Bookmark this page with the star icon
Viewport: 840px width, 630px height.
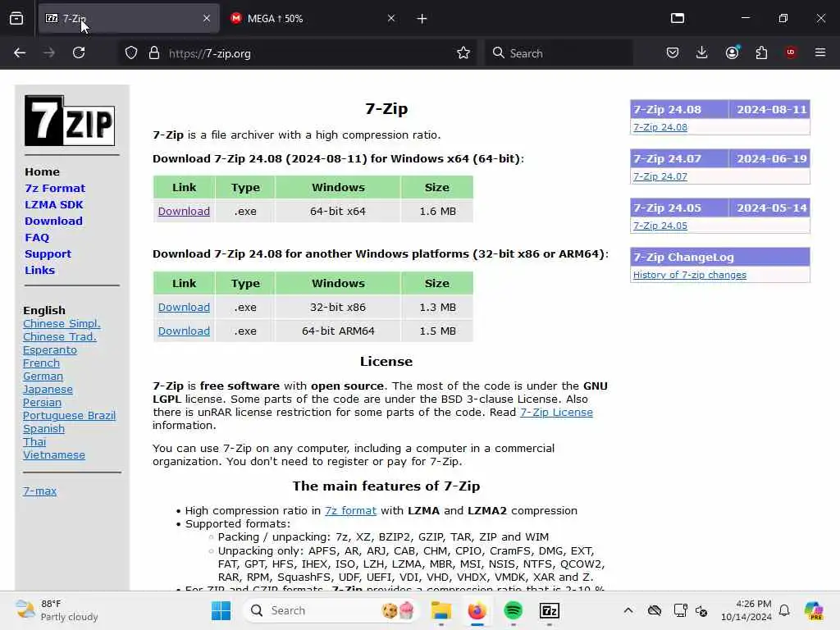pos(463,52)
